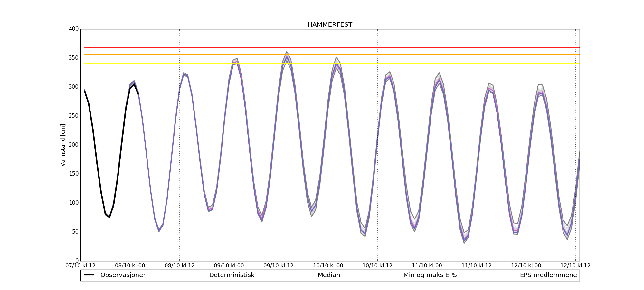Viewport: 644px width, 290px height.
Task: Click the faint EPS-medlemmene legend line sample
Action: (509, 275)
